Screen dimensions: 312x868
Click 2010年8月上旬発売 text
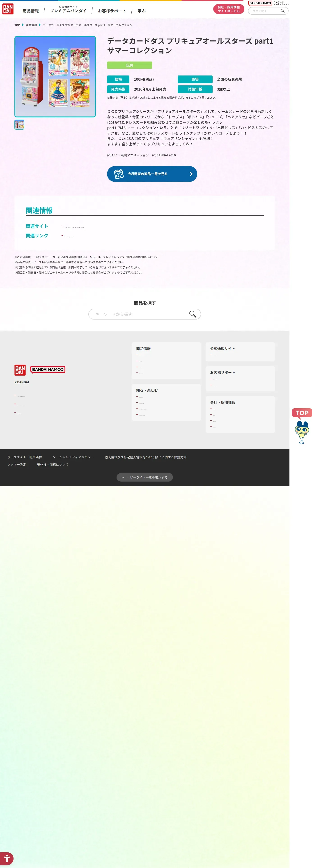pos(150,89)
